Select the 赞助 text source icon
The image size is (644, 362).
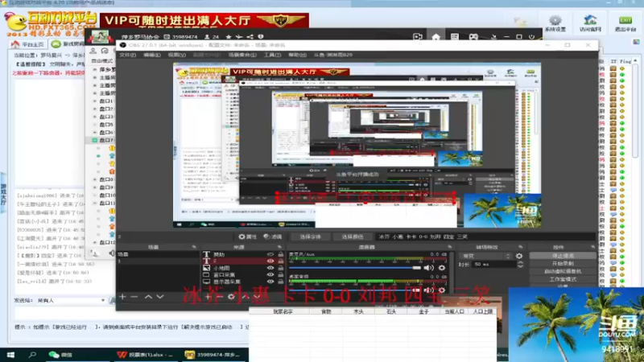206,254
